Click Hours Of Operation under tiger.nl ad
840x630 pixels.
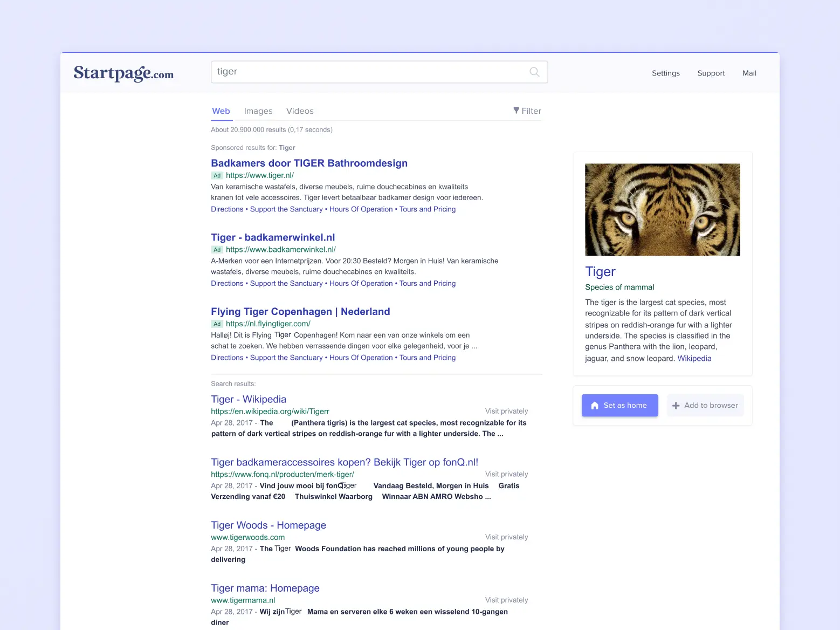click(361, 209)
